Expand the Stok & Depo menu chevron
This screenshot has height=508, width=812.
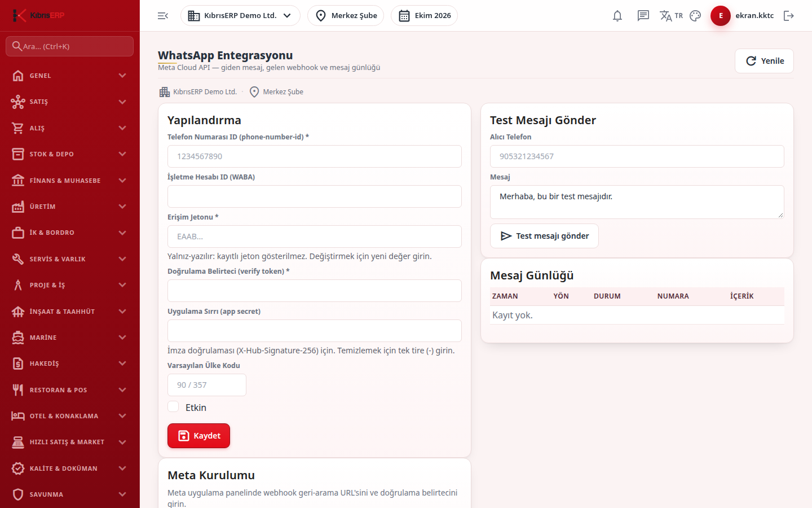click(122, 154)
